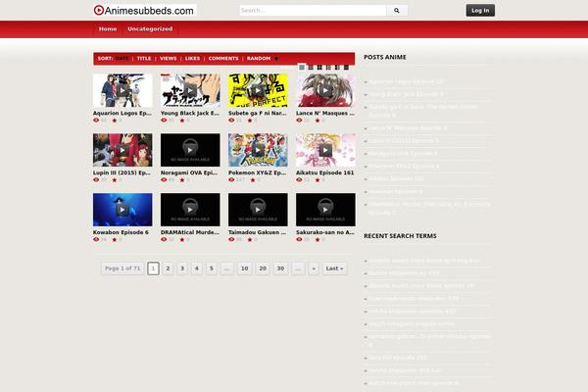This screenshot has width=588, height=392.
Task: Jump to pagination page 20
Action: coord(263,269)
